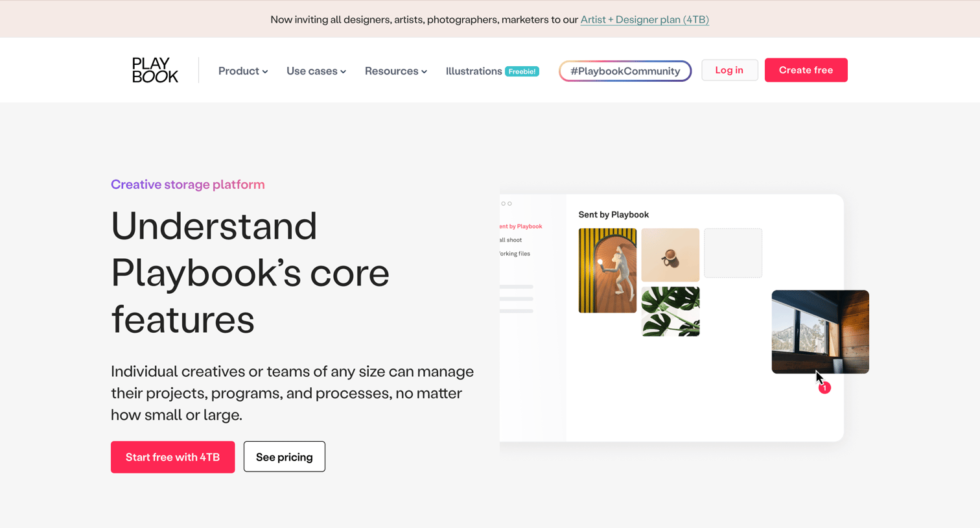Select the 'orking files' sidebar item

(515, 254)
